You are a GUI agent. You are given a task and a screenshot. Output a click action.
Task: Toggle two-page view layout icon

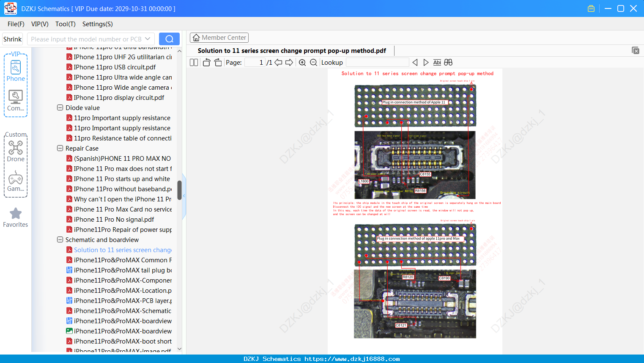pos(194,63)
